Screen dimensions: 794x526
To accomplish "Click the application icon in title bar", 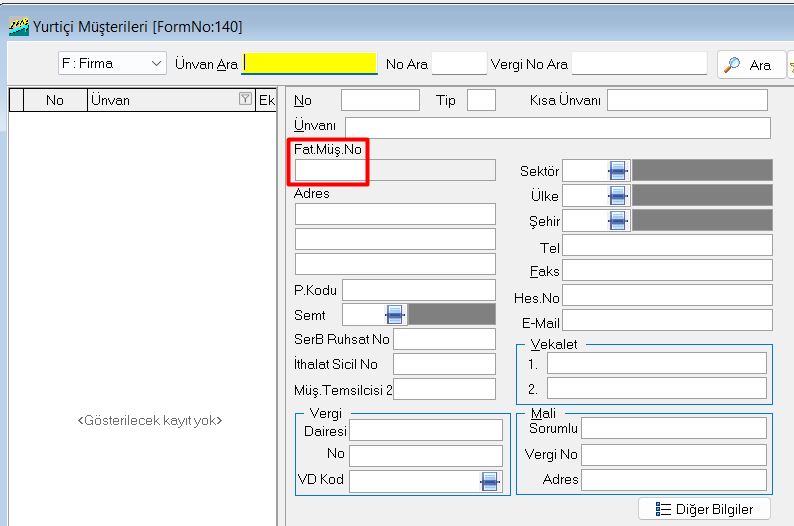I will (18, 26).
